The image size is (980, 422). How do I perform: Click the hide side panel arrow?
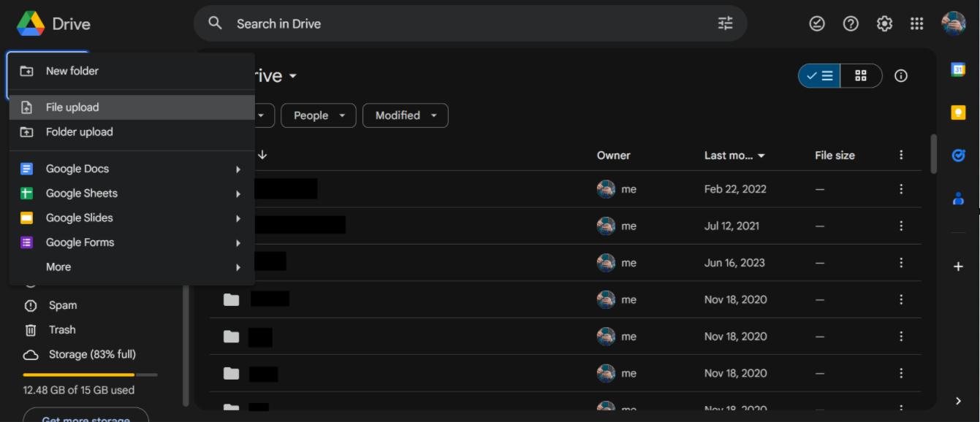point(958,400)
